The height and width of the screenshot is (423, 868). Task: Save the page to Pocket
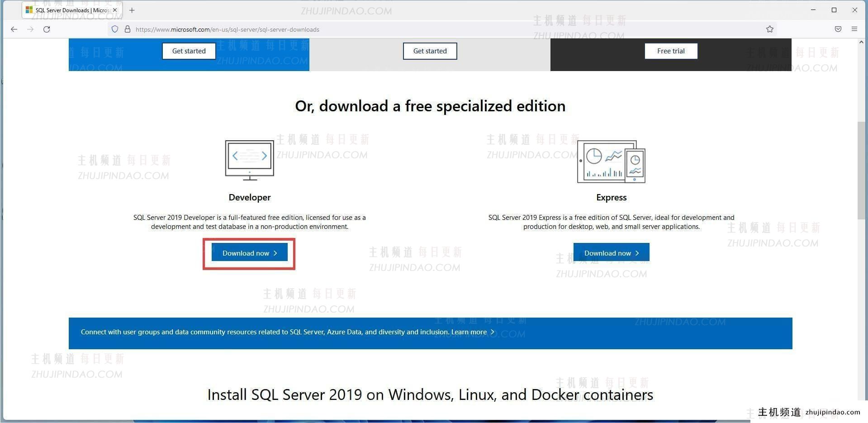pos(838,29)
